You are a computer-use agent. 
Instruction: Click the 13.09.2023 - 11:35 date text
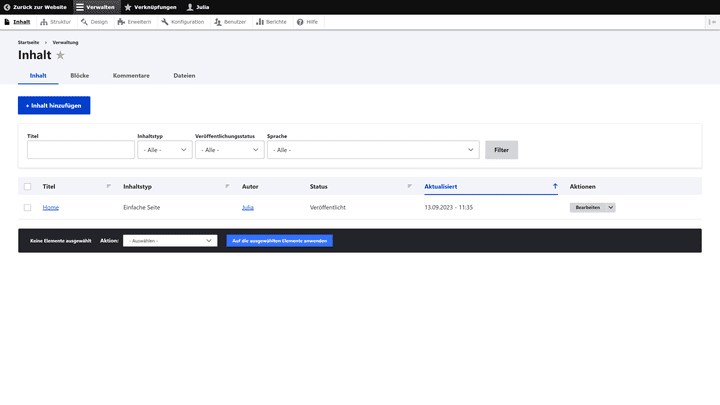(448, 208)
